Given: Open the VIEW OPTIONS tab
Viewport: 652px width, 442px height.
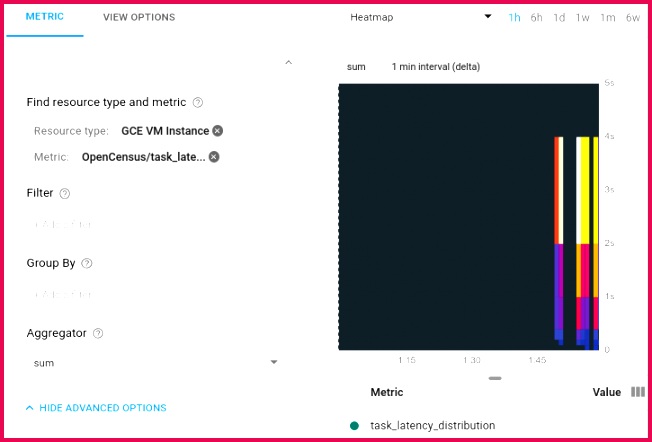Looking at the screenshot, I should tap(139, 17).
